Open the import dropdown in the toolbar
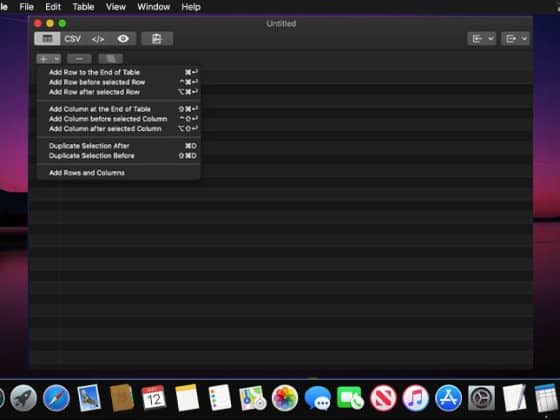 (x=481, y=39)
